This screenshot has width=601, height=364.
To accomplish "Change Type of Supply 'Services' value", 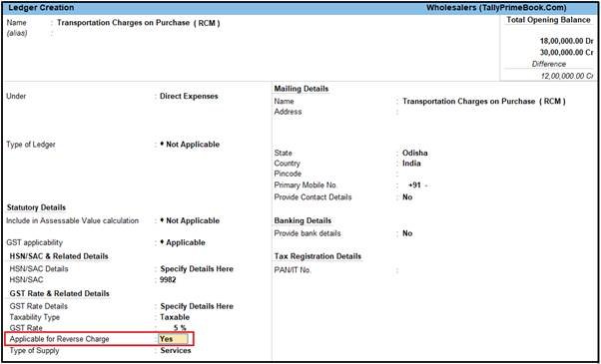I will click(x=176, y=351).
